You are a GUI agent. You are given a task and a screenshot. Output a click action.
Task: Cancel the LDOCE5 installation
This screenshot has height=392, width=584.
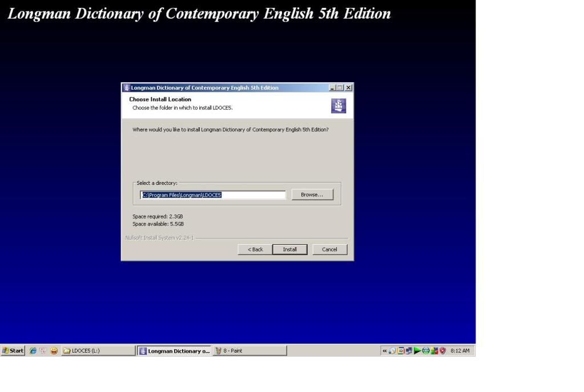point(329,249)
